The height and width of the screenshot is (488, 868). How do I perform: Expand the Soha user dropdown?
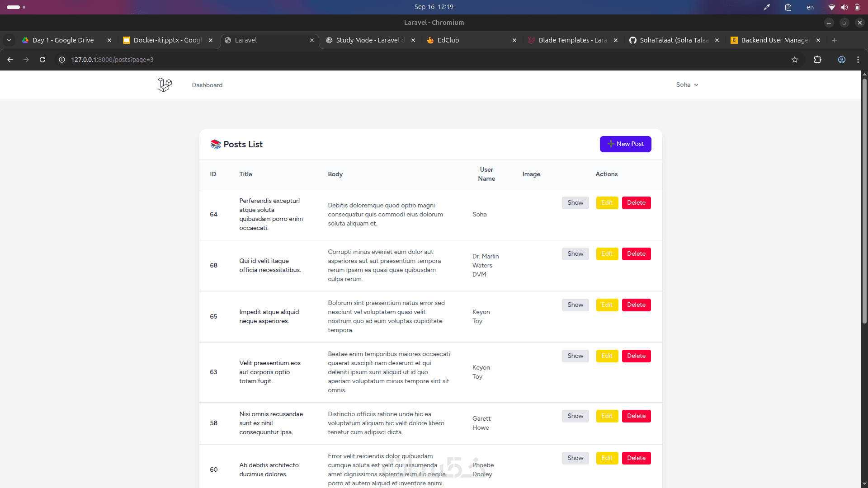[x=687, y=84]
